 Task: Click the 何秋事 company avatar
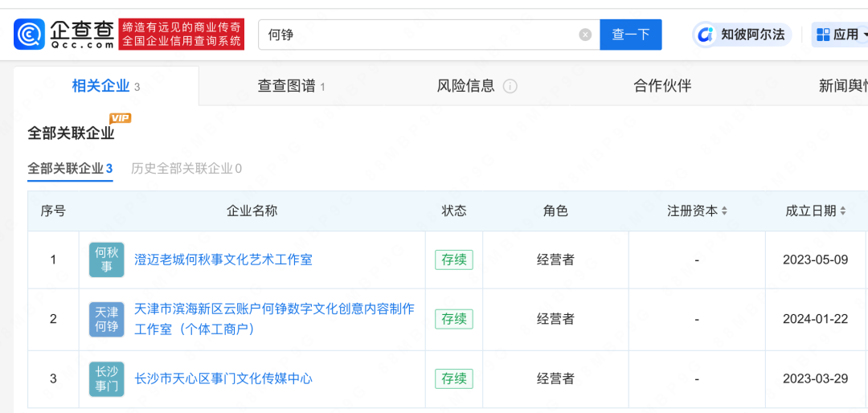pos(106,260)
